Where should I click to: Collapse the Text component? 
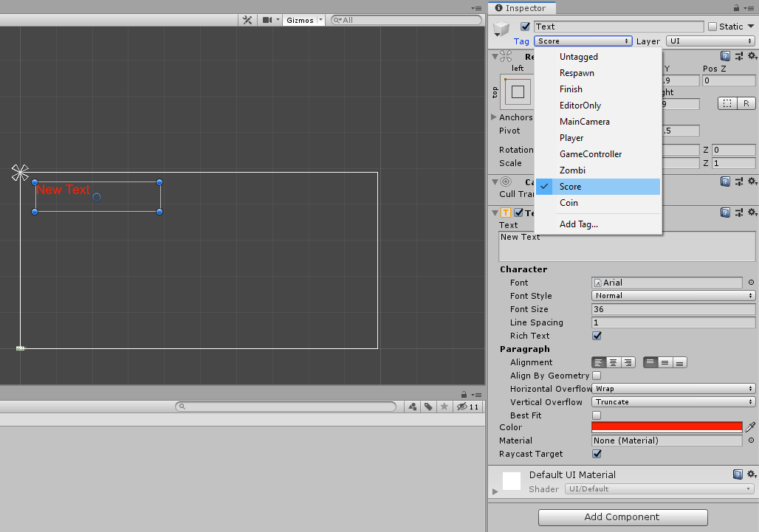495,213
